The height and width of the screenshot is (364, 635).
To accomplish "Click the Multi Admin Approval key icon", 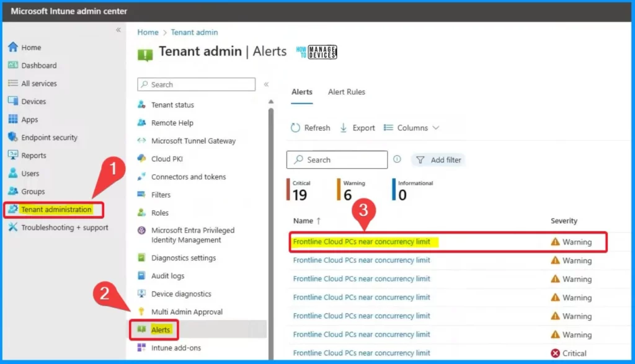I will 141,311.
